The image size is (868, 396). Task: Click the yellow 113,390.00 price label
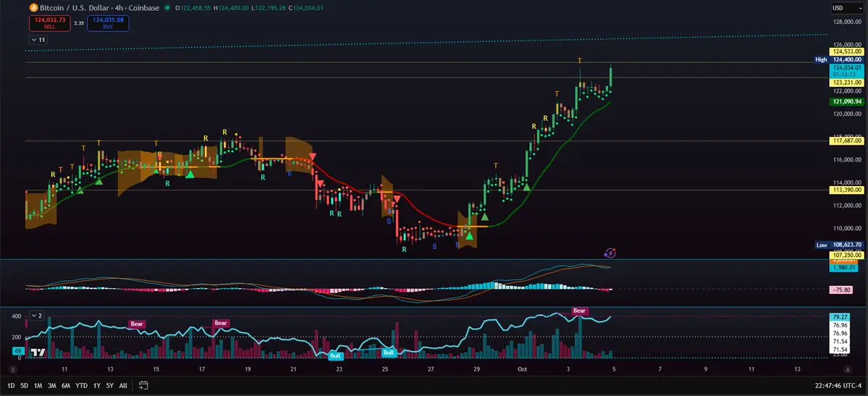[x=847, y=190]
